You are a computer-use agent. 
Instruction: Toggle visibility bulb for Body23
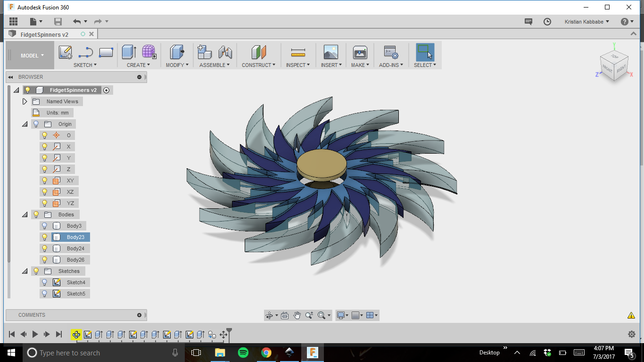point(45,237)
